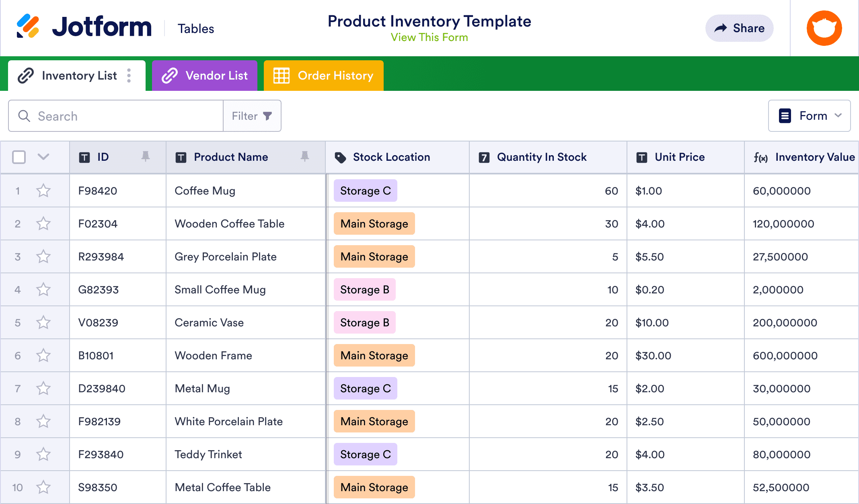Viewport: 859px width, 504px height.
Task: Click the pin icon on the ID column
Action: 146,157
